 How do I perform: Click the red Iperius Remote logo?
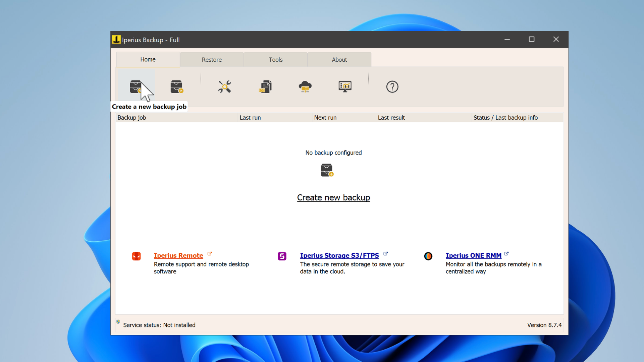[136, 256]
